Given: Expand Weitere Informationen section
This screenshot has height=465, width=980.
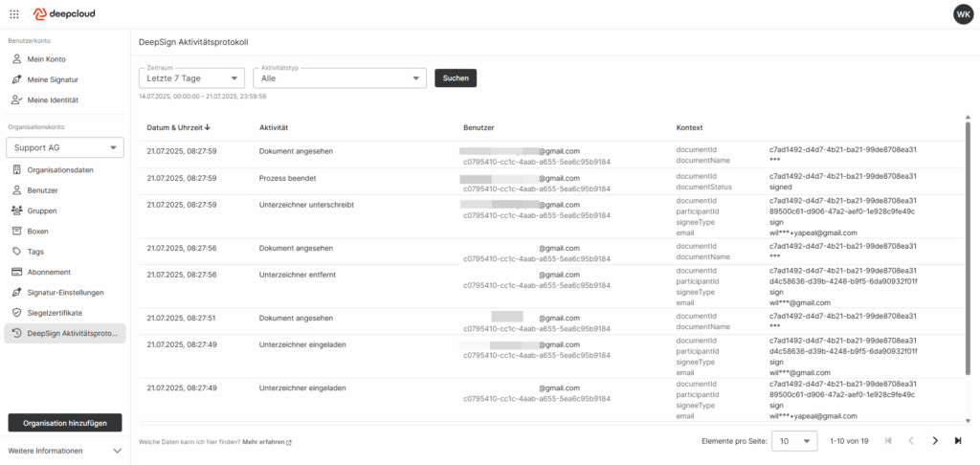Looking at the screenshot, I should click(x=65, y=451).
